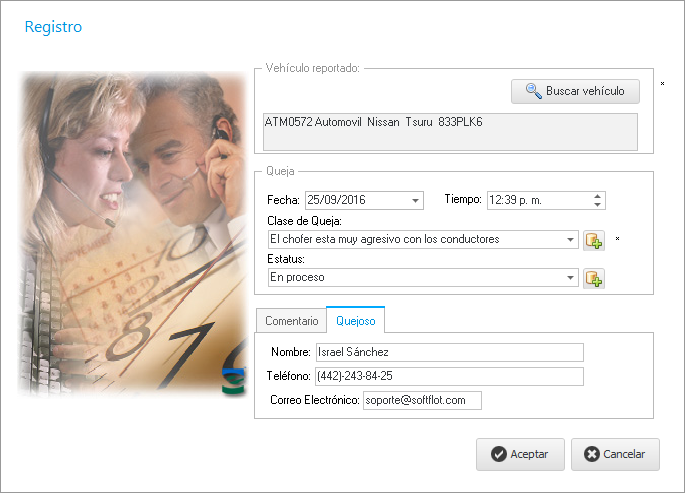Screen dimensions: 685x493
Task: Click into the Teléfono field
Action: click(x=448, y=376)
